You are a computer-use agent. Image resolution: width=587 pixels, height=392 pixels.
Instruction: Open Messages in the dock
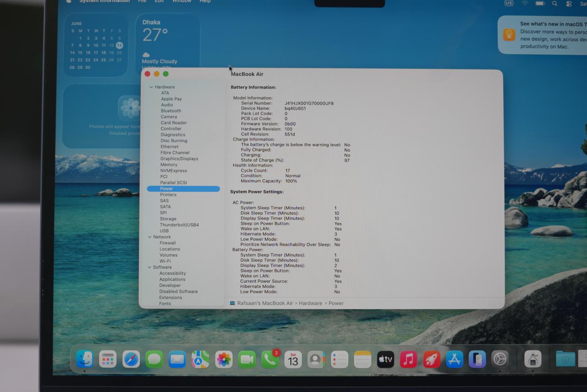[x=154, y=359]
